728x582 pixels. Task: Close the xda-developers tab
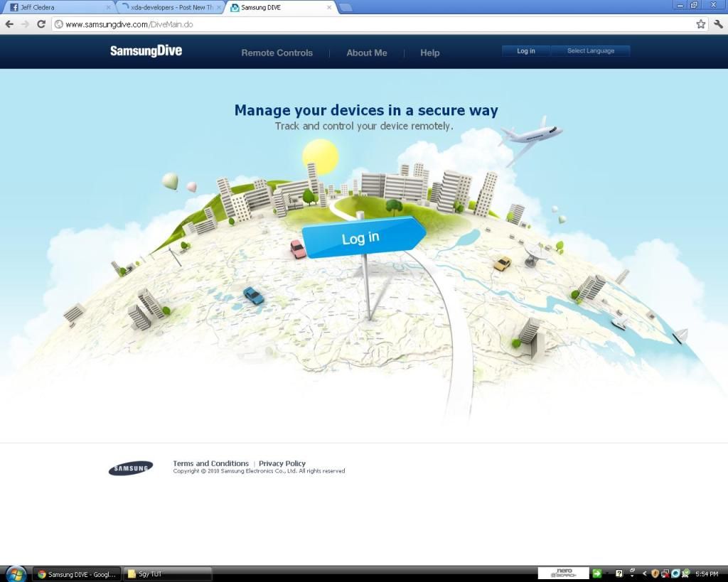tap(219, 7)
